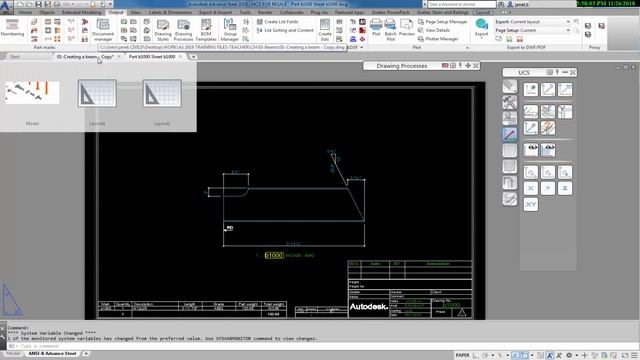Open plot Preview
The height and width of the screenshot is (360, 640).
pos(406,28)
